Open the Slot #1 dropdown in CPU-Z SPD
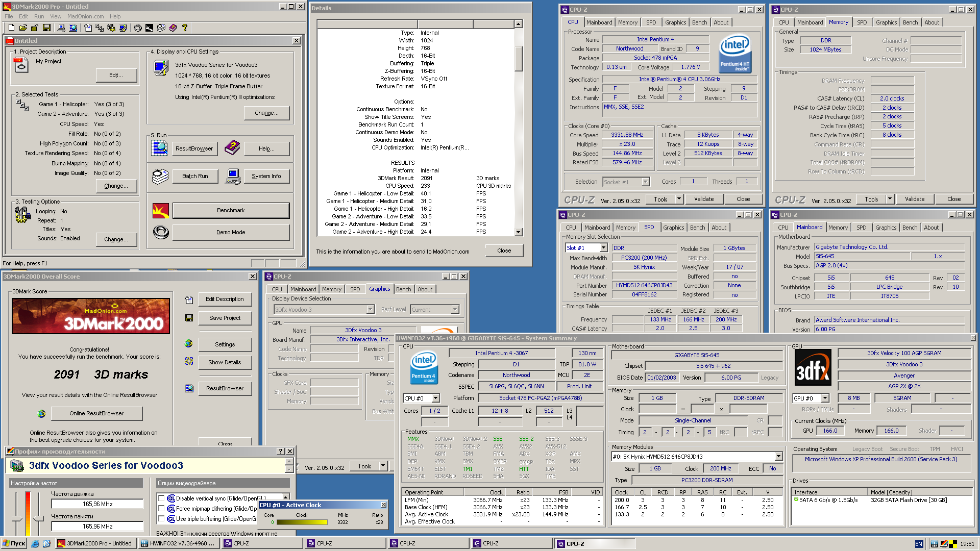The height and width of the screenshot is (551, 980). click(603, 248)
